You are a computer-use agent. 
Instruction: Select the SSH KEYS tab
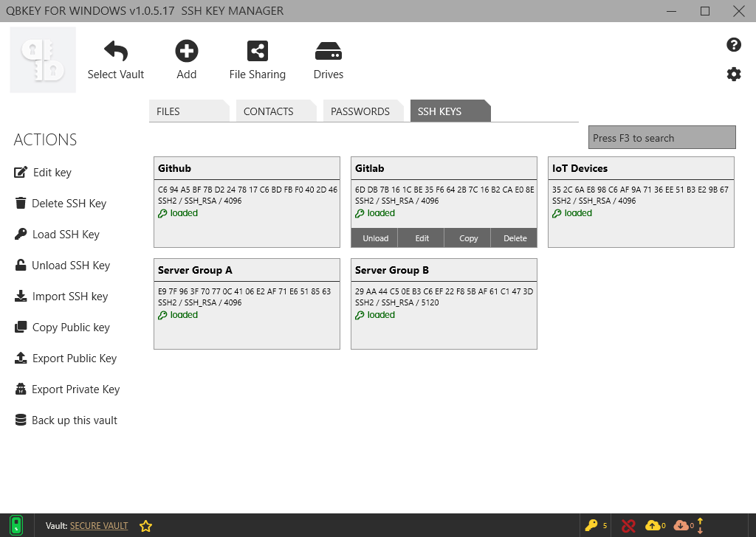[450, 111]
